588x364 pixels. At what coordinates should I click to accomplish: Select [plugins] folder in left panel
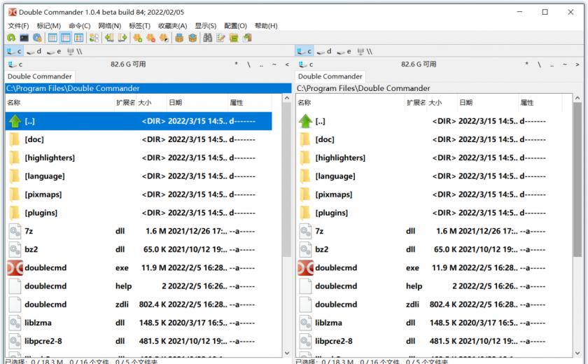[139, 213]
